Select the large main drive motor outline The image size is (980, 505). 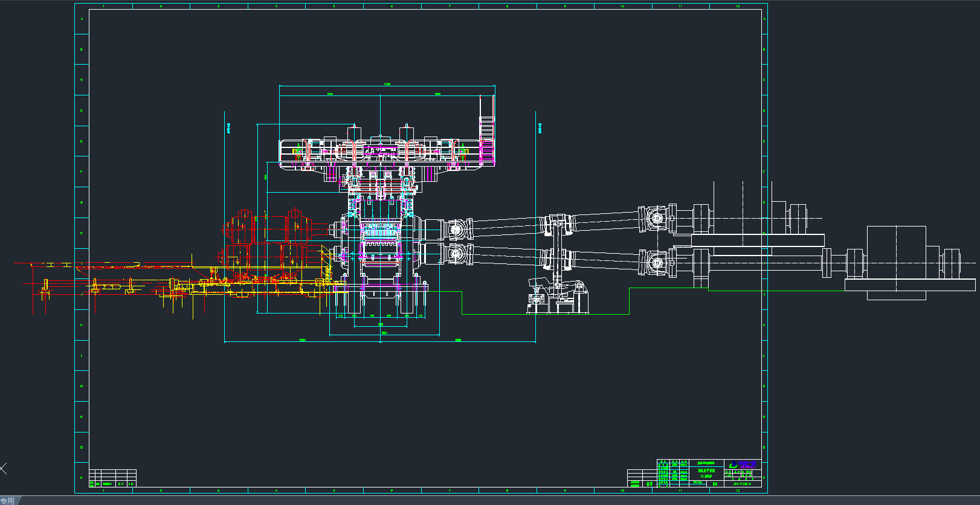coord(896,263)
